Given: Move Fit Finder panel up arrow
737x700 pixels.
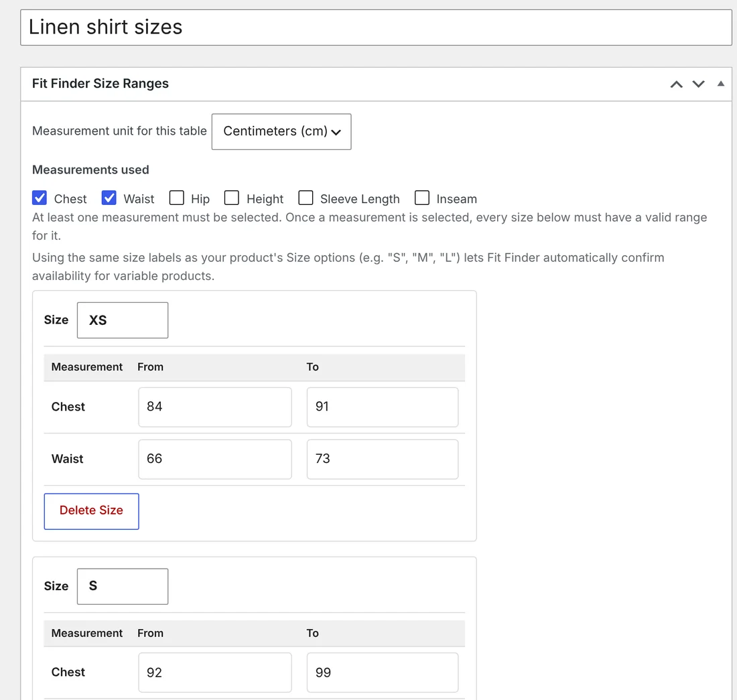Looking at the screenshot, I should click(x=676, y=84).
